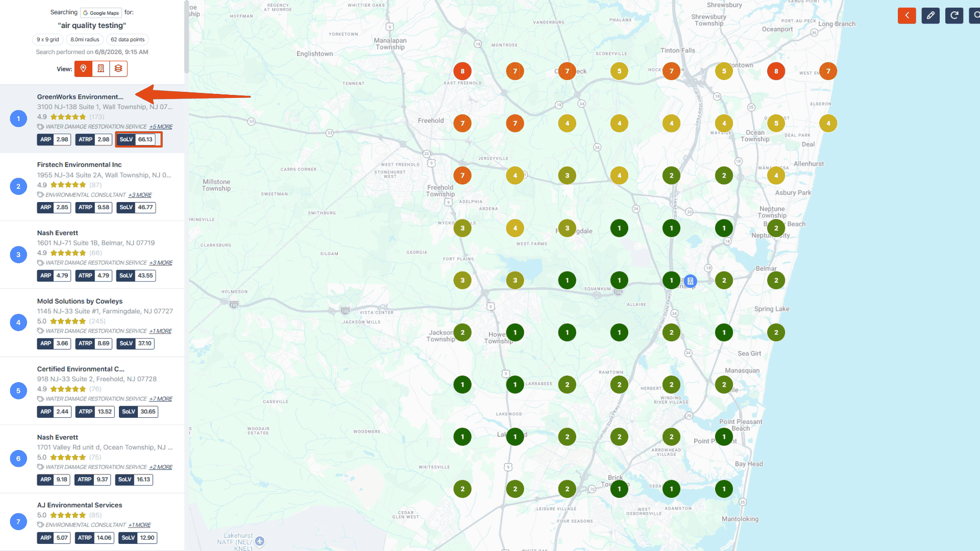
Task: Click the 8.0mi radius pill
Action: [x=85, y=39]
